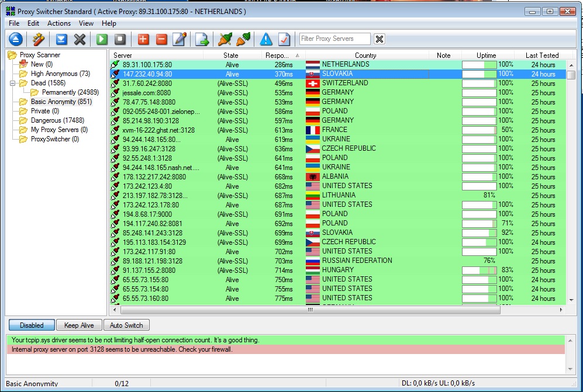Select the Dead (1586) folder
Screen dimensions: 583x392
48,83
